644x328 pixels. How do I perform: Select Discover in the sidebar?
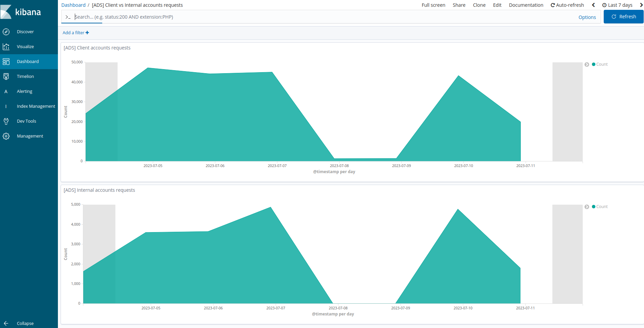(x=25, y=32)
